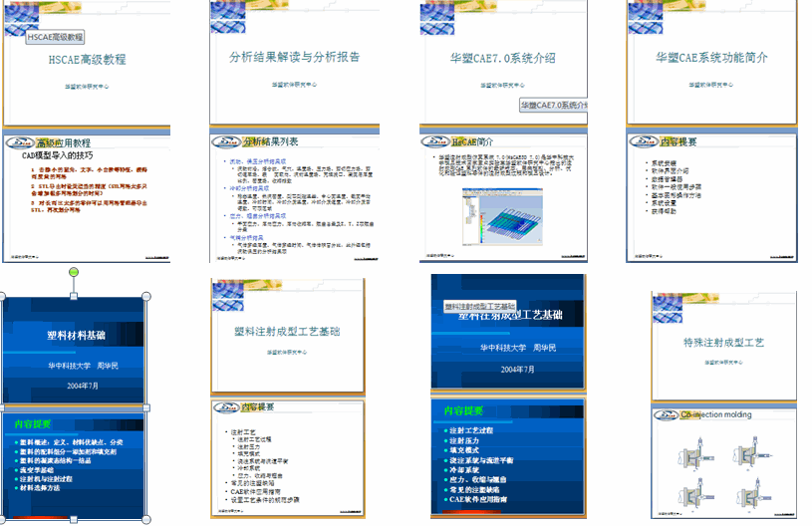Click the Co-injection molding heading text
This screenshot has height=526, width=812.
[716, 414]
